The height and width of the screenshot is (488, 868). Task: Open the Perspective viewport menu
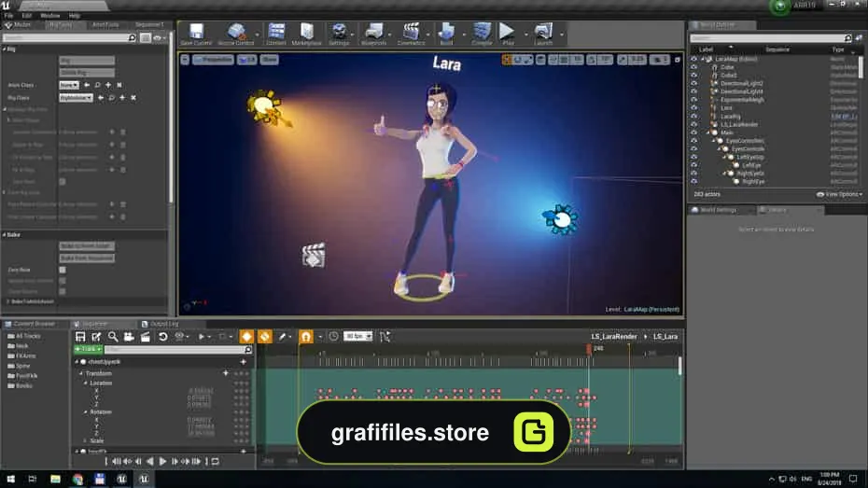213,60
